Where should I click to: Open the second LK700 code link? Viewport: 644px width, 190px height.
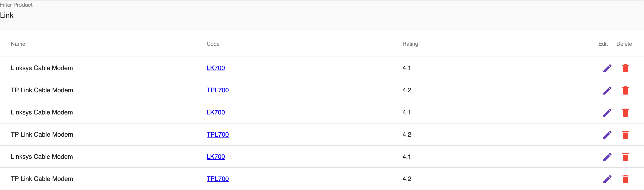(215, 112)
